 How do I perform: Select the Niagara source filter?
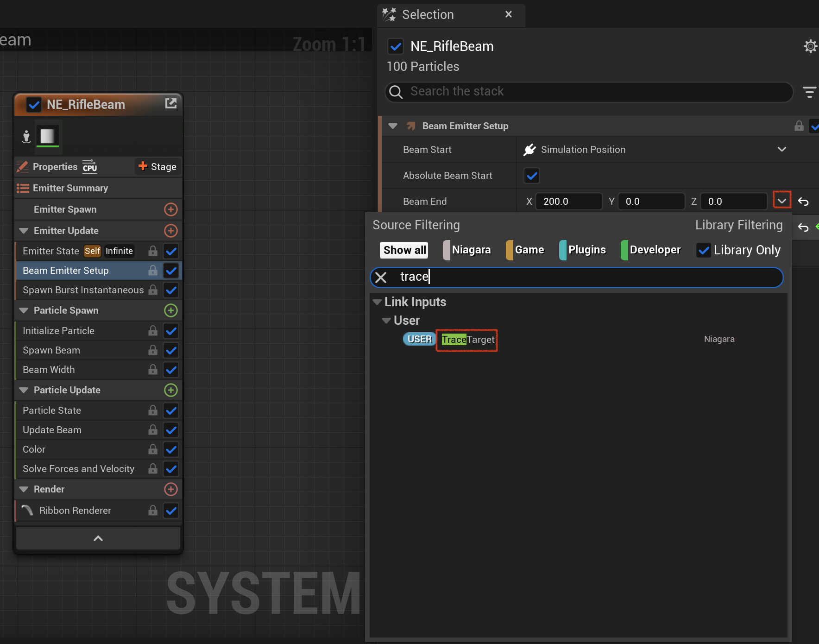(467, 250)
